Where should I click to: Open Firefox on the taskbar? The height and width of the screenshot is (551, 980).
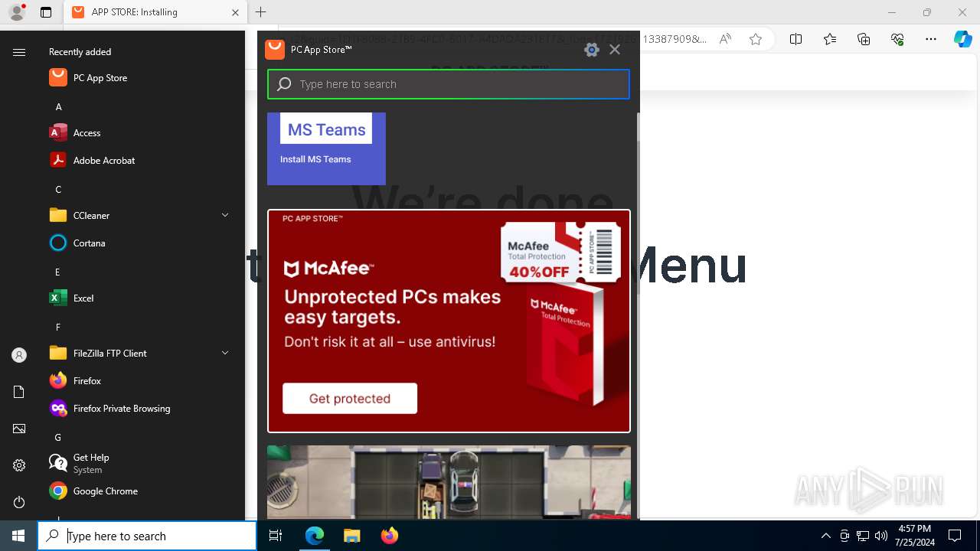(x=389, y=536)
